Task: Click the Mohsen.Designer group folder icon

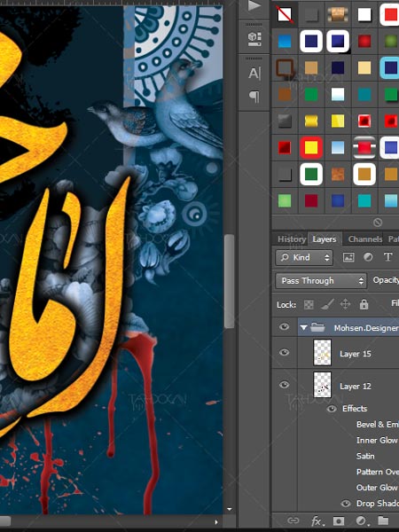Action: pyautogui.click(x=317, y=327)
